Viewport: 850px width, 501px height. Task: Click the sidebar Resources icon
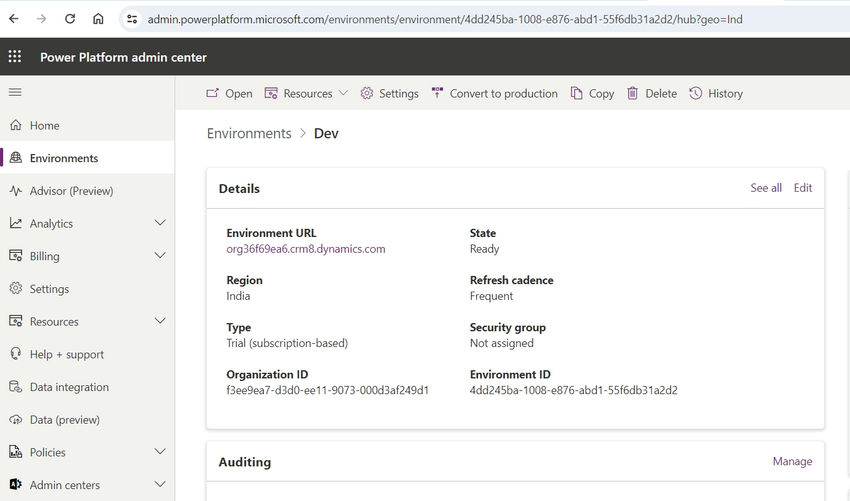click(x=16, y=321)
